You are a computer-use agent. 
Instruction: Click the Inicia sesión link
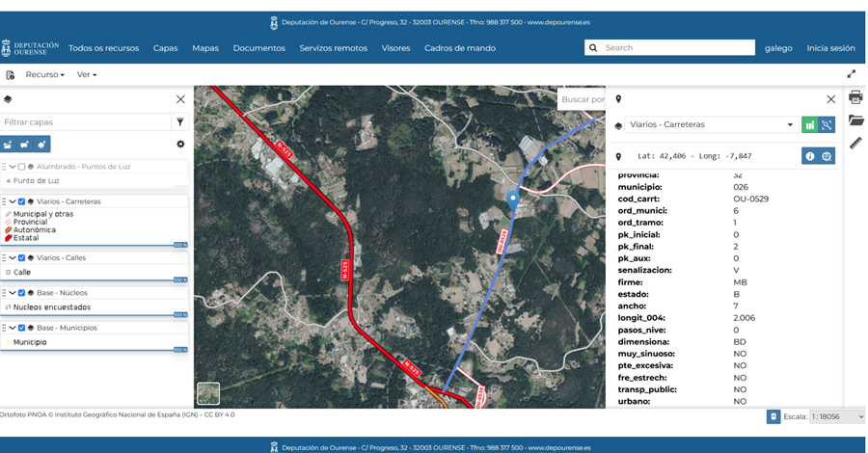[x=830, y=48]
